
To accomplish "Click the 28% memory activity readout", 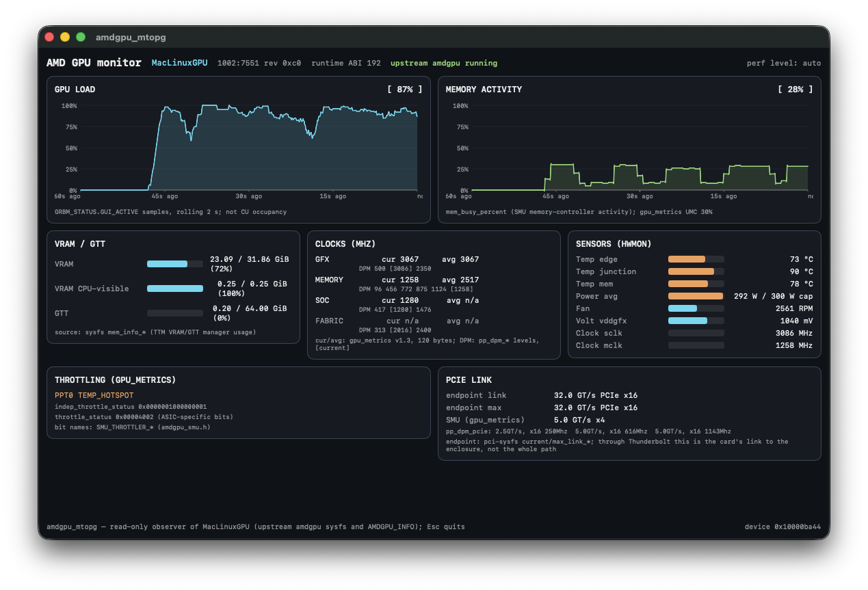I will pos(795,90).
